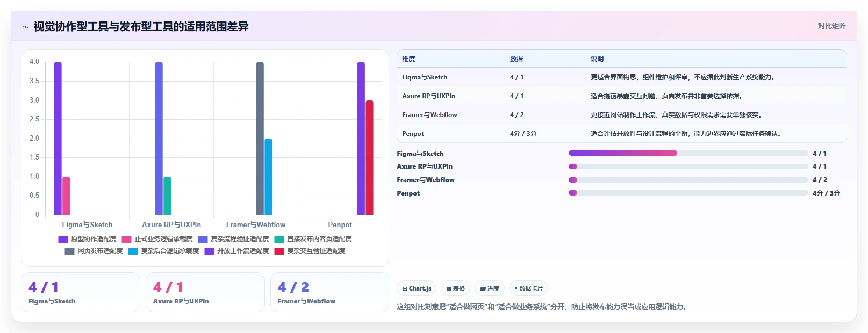The image size is (868, 333).
Task: Click the Penpot label in the progress list
Action: click(408, 193)
